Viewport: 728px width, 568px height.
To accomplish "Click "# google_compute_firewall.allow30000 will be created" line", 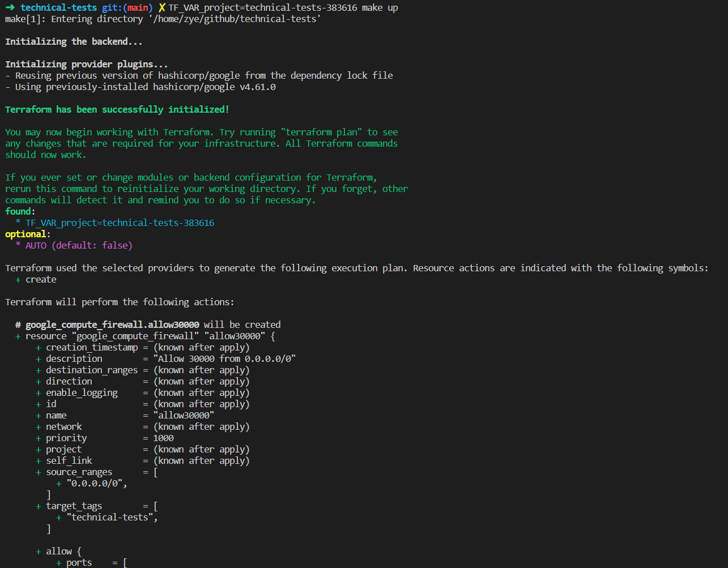I will 148,324.
